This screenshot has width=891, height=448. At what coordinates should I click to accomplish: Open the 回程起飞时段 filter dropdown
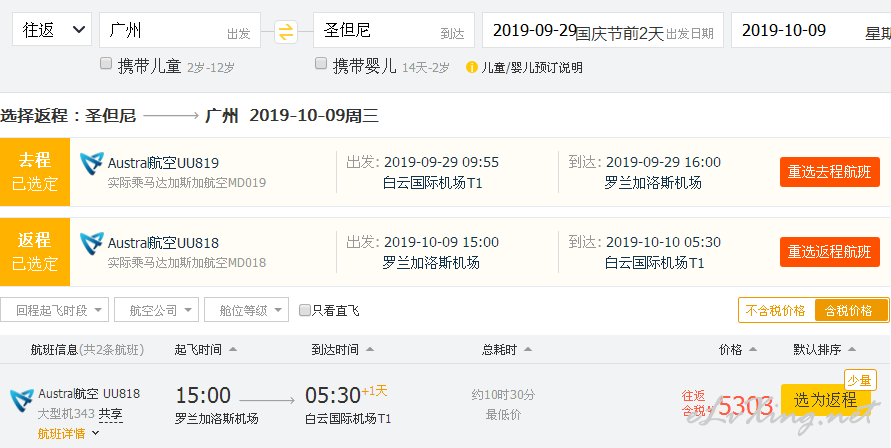coord(55,310)
